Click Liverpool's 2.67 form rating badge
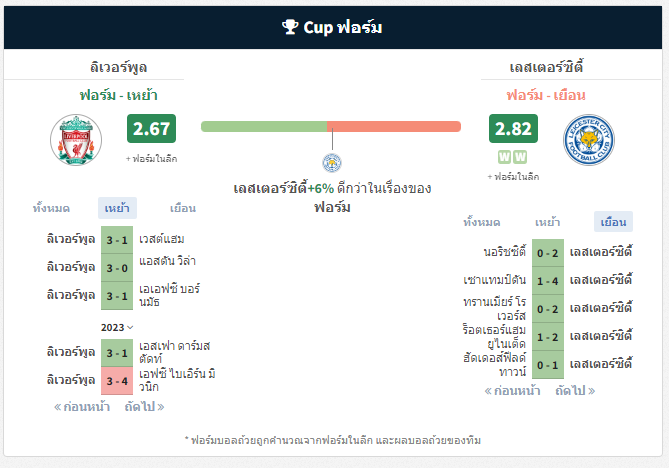 coord(151,128)
